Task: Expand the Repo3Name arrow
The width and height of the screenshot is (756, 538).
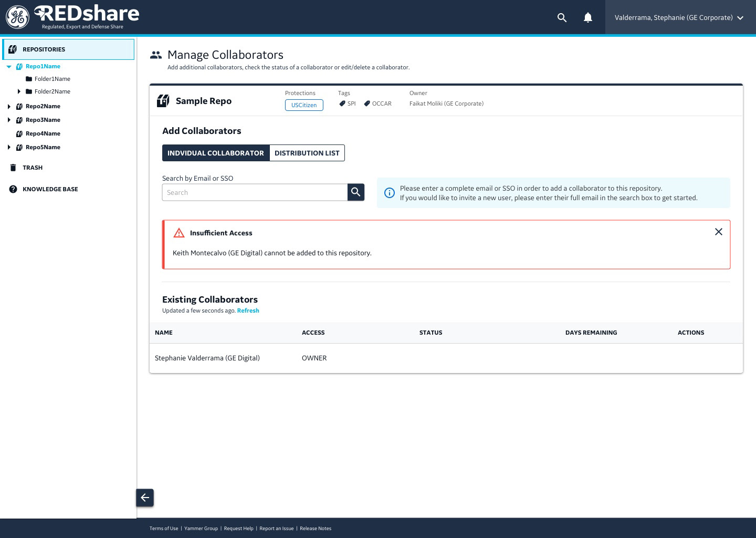Action: click(9, 120)
